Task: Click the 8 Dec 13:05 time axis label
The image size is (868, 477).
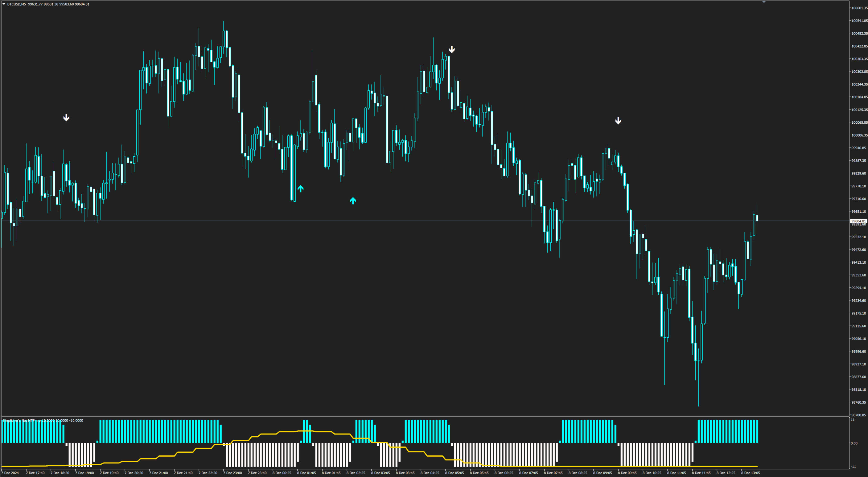Action: point(751,473)
